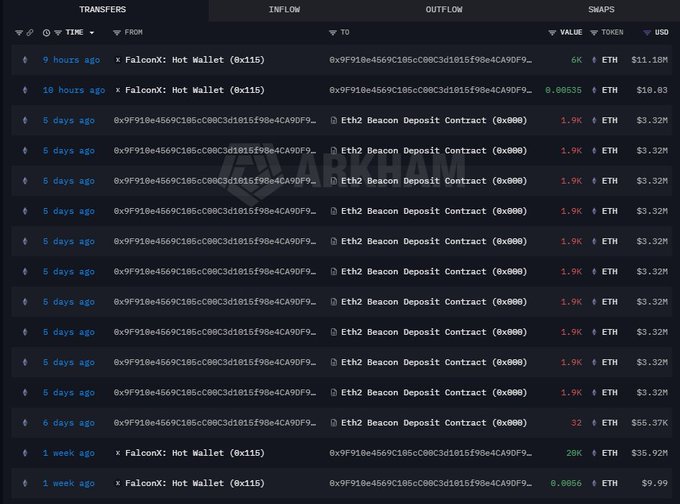Open recipient address in $9.99 row
The width and height of the screenshot is (680, 504).
coord(430,483)
